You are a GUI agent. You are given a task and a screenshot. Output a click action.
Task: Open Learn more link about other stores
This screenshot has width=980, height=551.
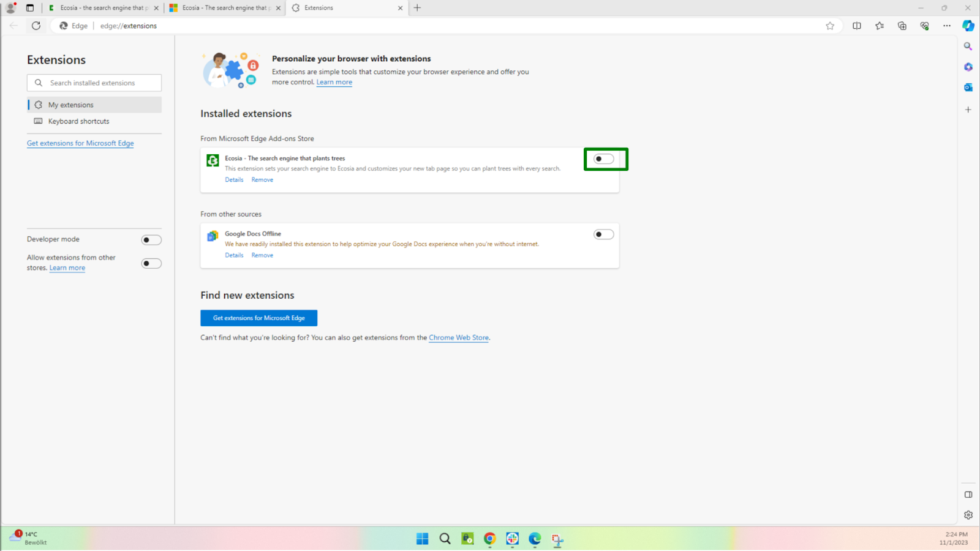tap(67, 268)
